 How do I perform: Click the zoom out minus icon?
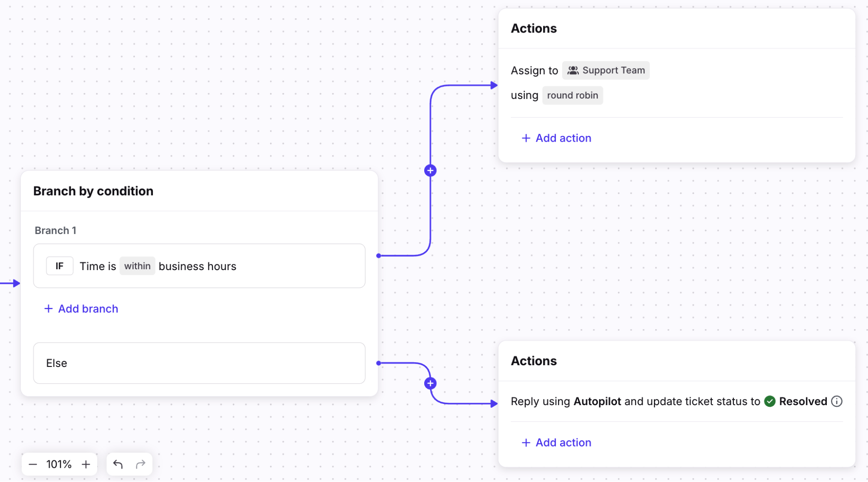click(33, 464)
